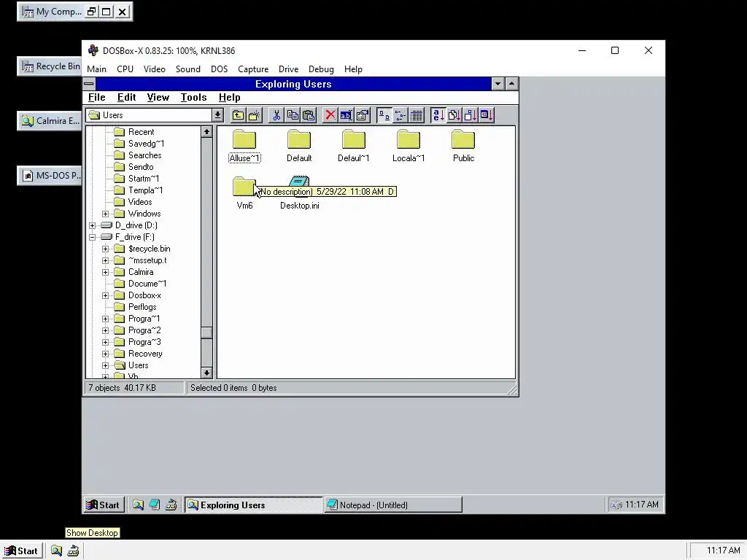The width and height of the screenshot is (747, 560).
Task: Expand the ~mssetup.t tree node
Action: point(105,260)
